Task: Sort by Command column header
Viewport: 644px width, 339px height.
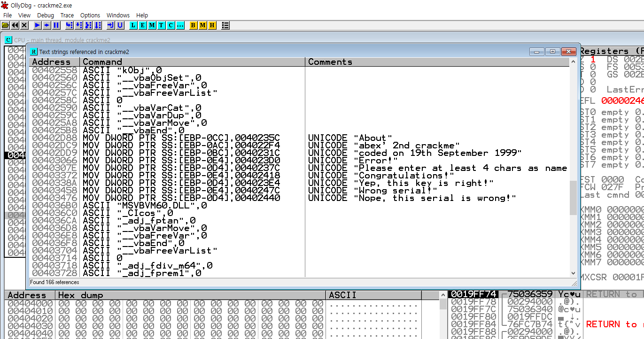Action: pyautogui.click(x=193, y=62)
